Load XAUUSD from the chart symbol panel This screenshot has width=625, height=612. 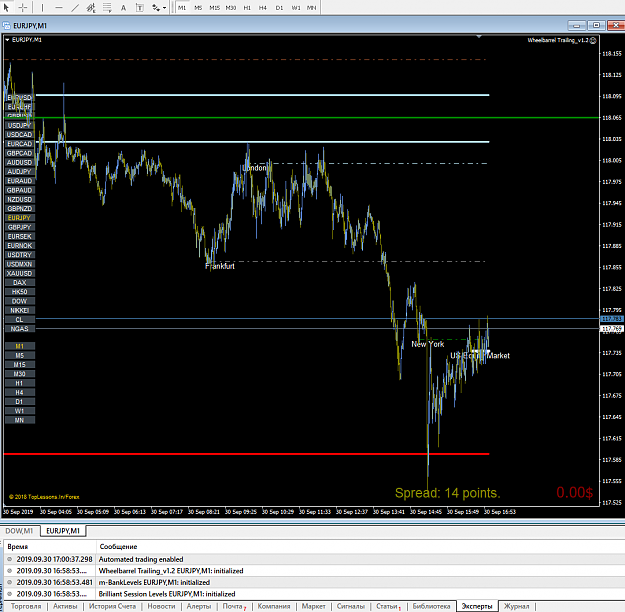click(x=19, y=274)
